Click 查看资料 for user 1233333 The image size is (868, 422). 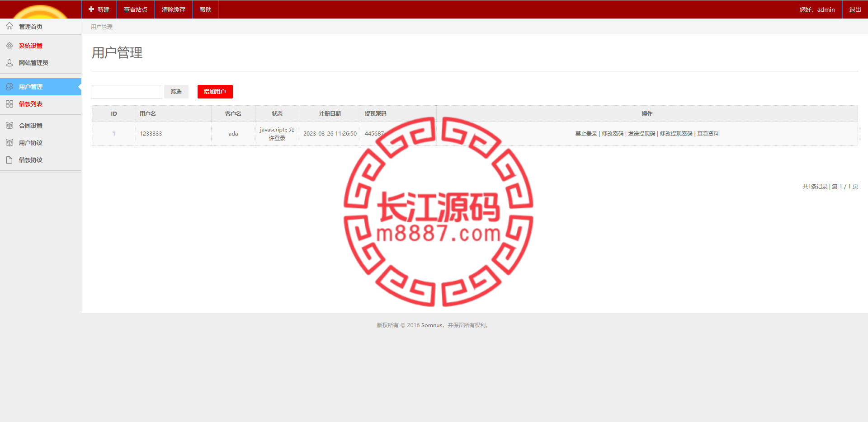tap(708, 134)
